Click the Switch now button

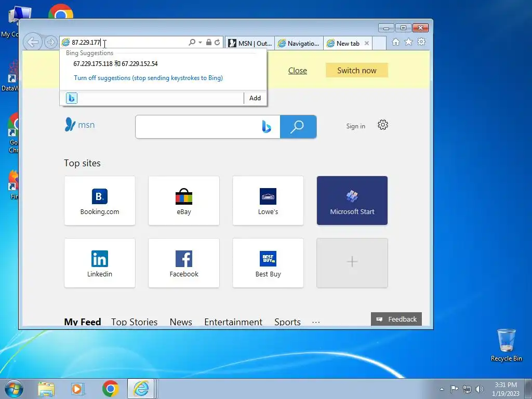click(356, 70)
